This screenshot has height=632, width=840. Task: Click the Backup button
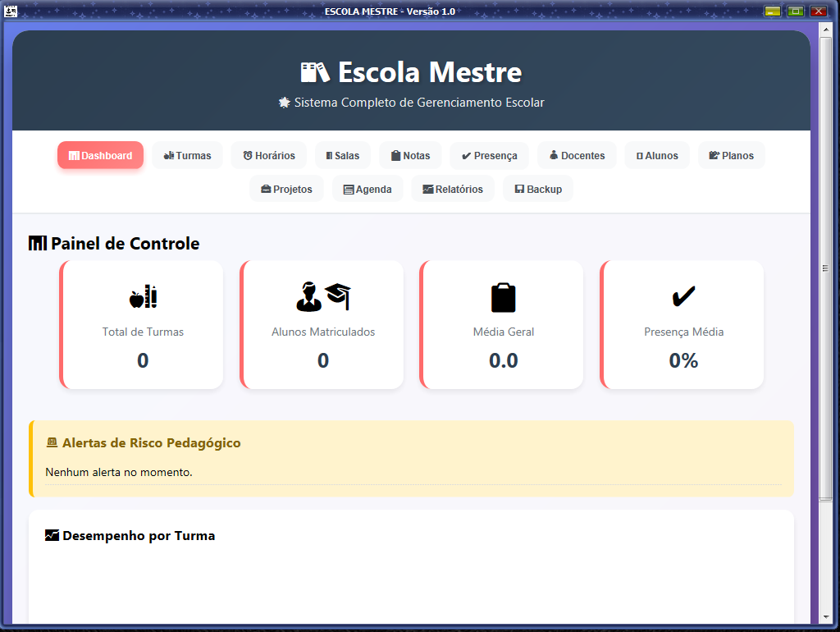(538, 190)
